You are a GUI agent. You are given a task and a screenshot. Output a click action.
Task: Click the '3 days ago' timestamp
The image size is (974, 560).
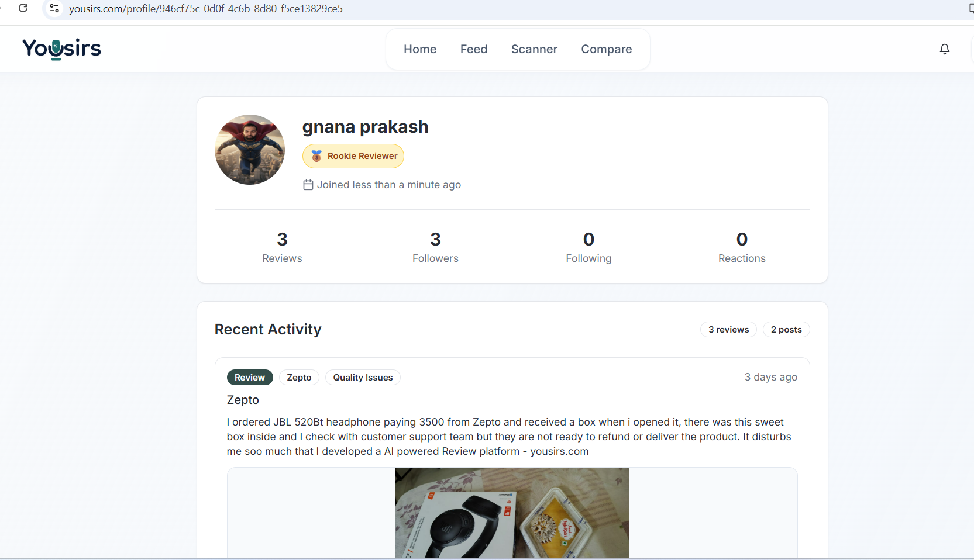(x=771, y=377)
